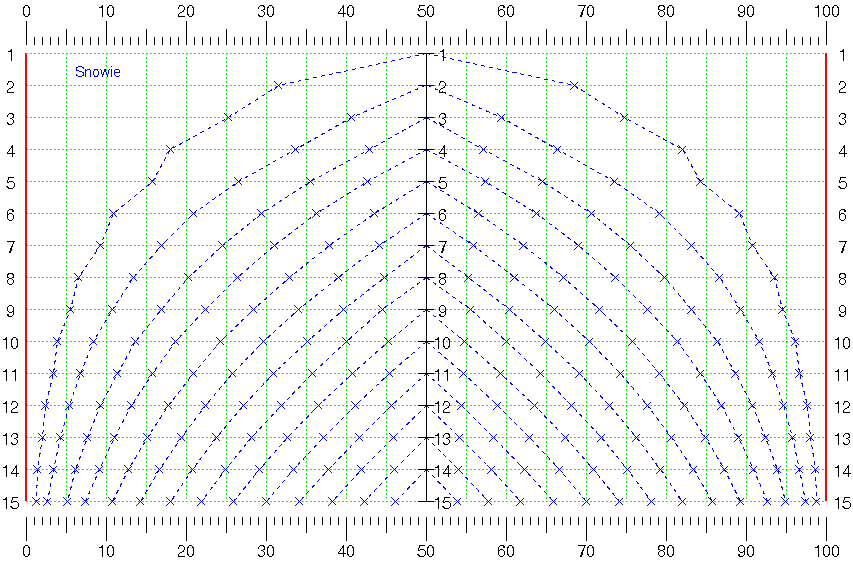Select the 30 label on the bottom axis
The width and height of the screenshot is (853, 563).
coord(266,551)
